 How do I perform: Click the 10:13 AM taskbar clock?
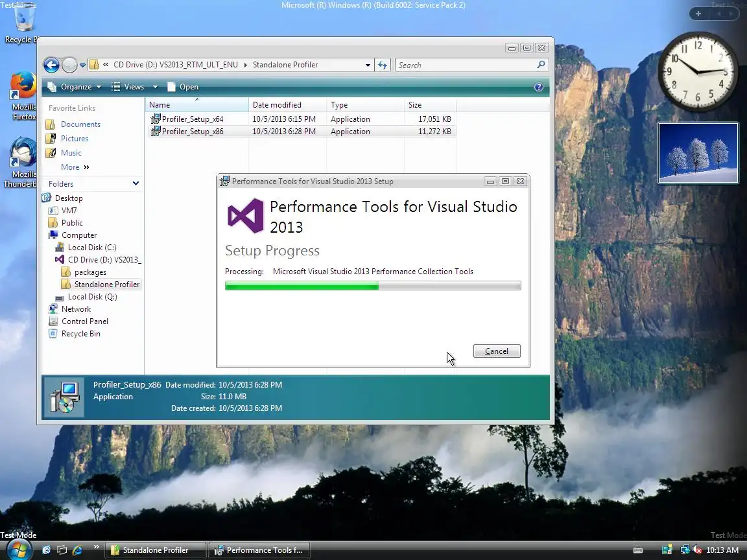tap(722, 550)
